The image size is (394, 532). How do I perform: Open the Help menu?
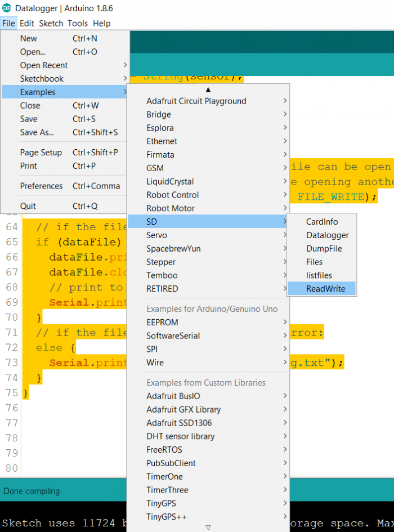tap(102, 24)
